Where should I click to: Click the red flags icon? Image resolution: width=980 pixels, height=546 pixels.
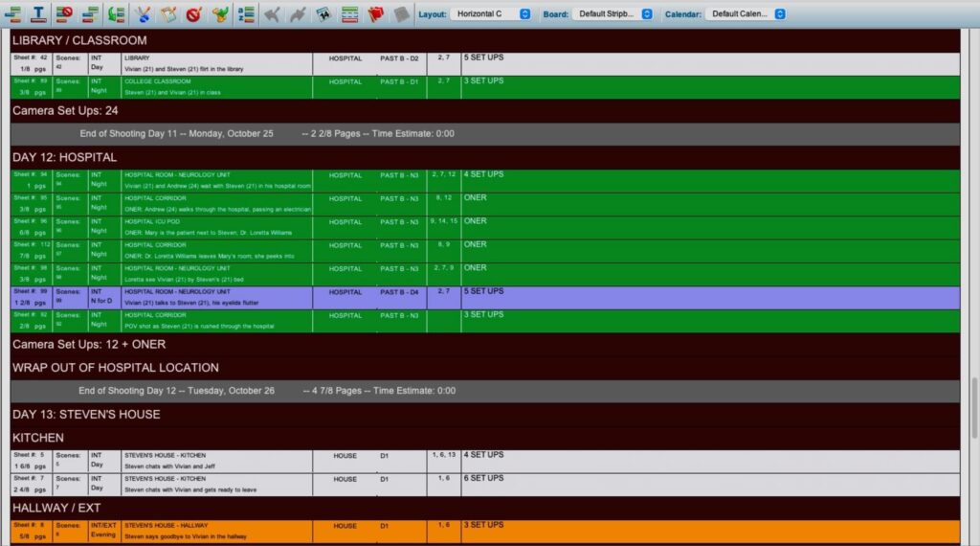(x=375, y=14)
